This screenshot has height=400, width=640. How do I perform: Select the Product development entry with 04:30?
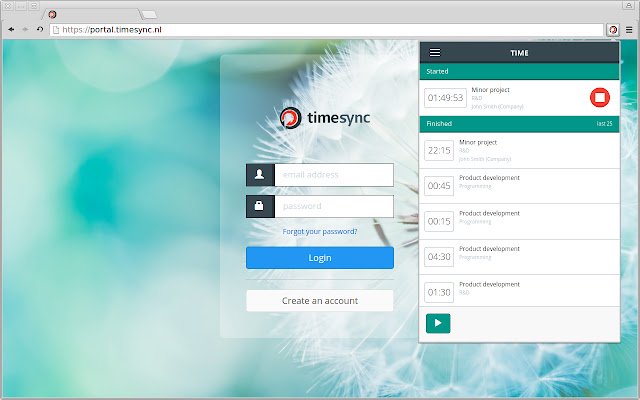coord(519,257)
